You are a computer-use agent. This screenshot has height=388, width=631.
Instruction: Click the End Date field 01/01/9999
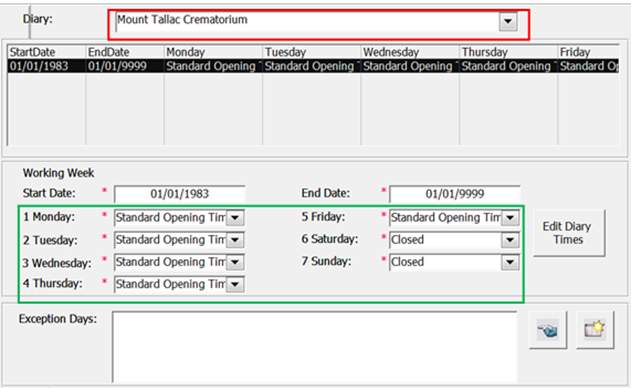click(455, 194)
